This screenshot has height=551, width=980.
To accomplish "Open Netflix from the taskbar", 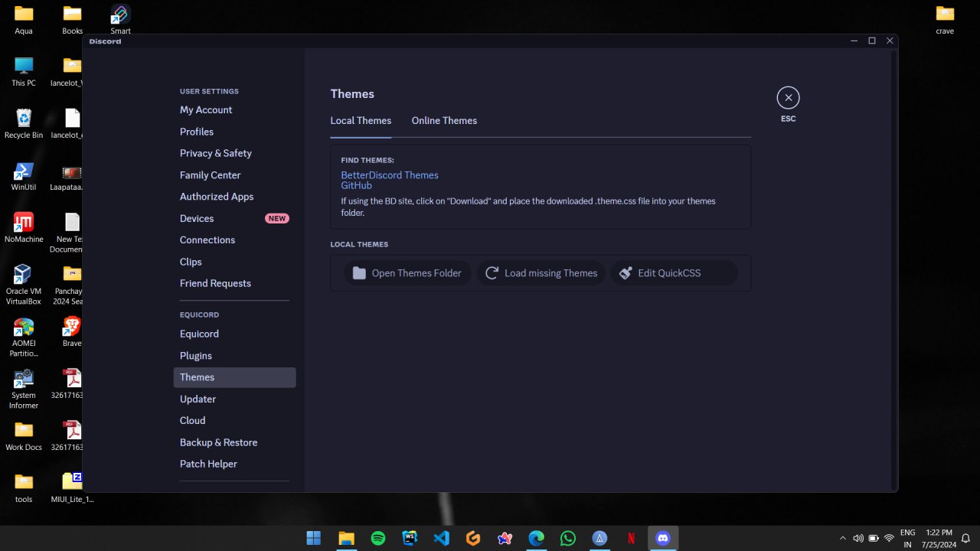I will coord(632,538).
